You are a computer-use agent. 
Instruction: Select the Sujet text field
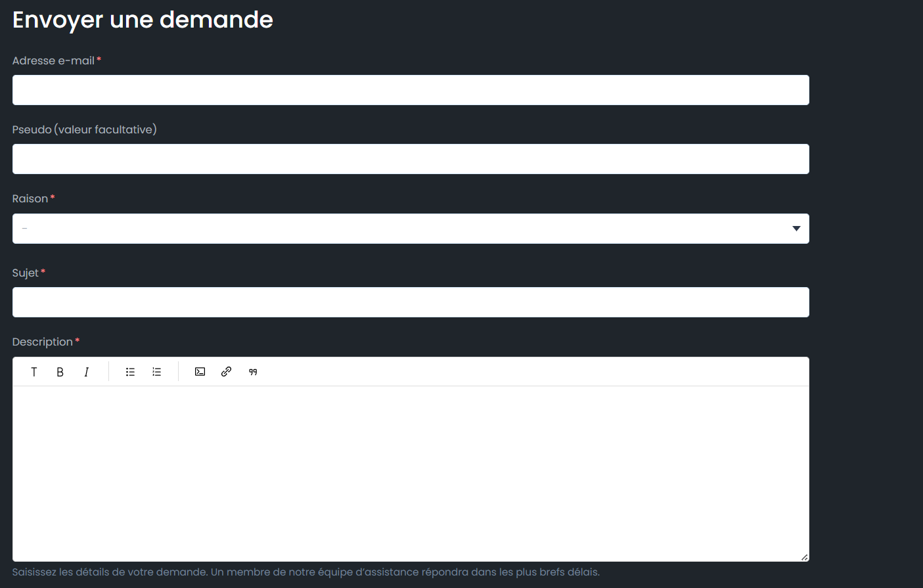pos(411,302)
